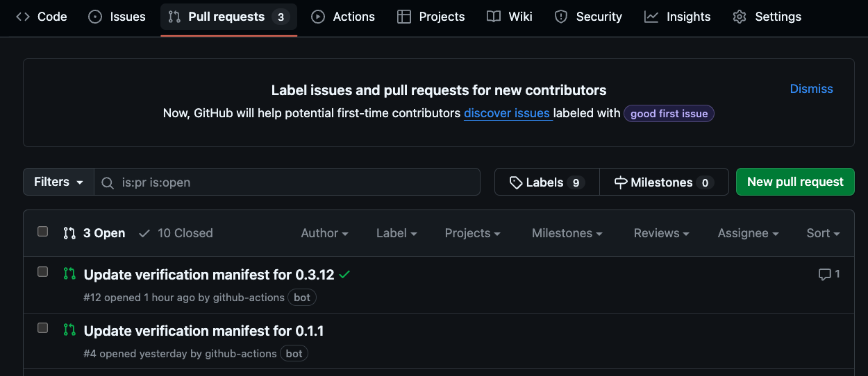Open the Insights tab

point(677,17)
